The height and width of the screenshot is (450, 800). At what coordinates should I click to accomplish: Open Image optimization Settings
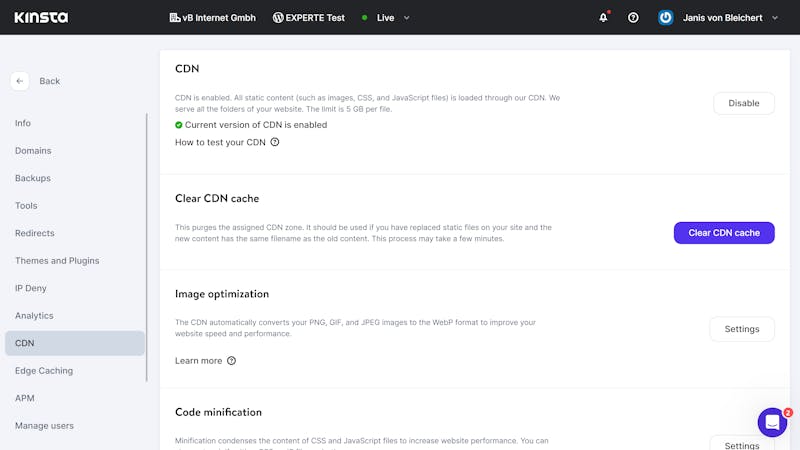point(741,329)
